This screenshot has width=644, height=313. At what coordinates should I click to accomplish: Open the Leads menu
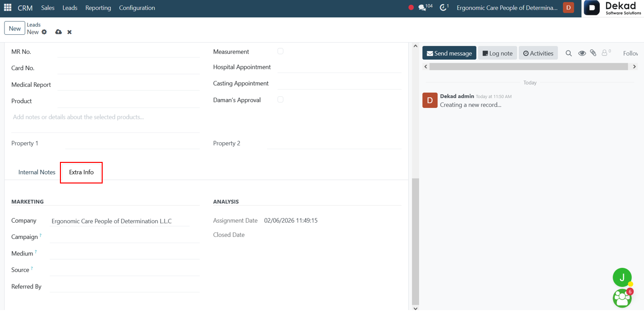[x=70, y=8]
